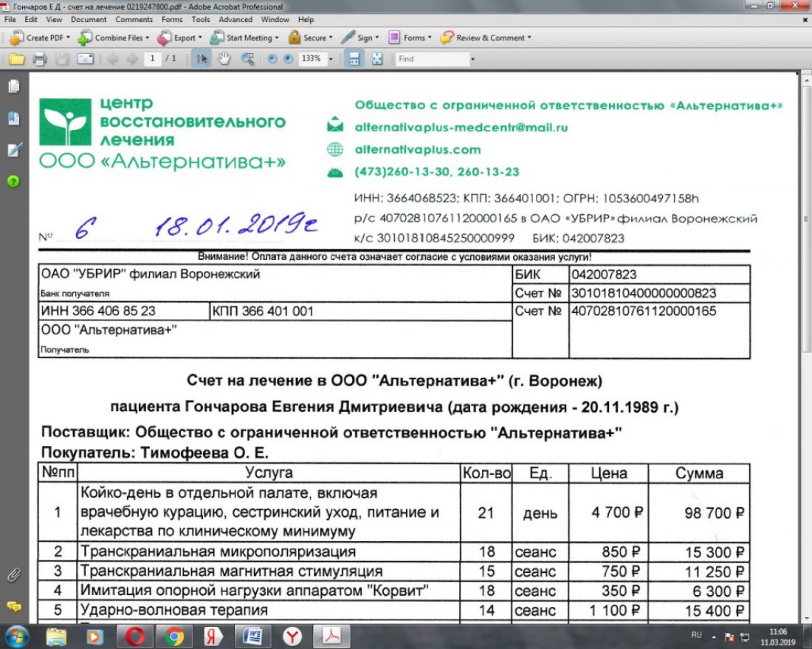
Task: Go to previous page with left arrow
Action: tap(112, 59)
